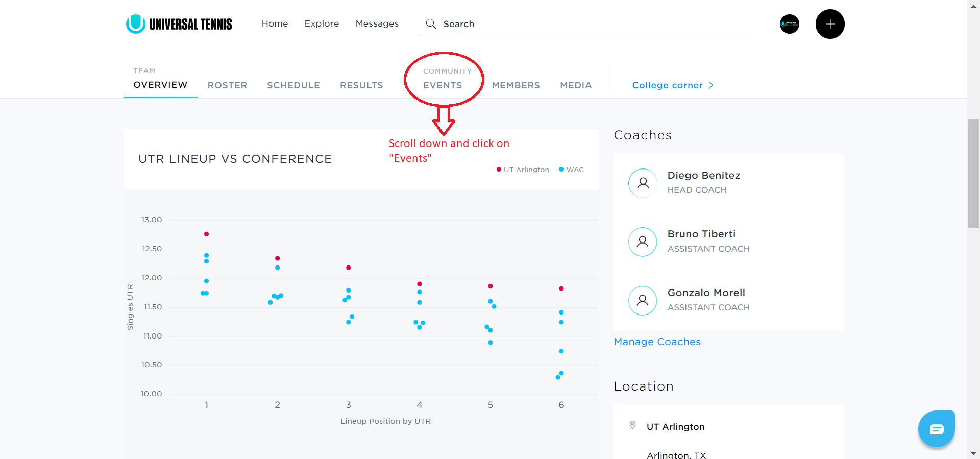Click the vertical scrollbar thumb

[973, 173]
